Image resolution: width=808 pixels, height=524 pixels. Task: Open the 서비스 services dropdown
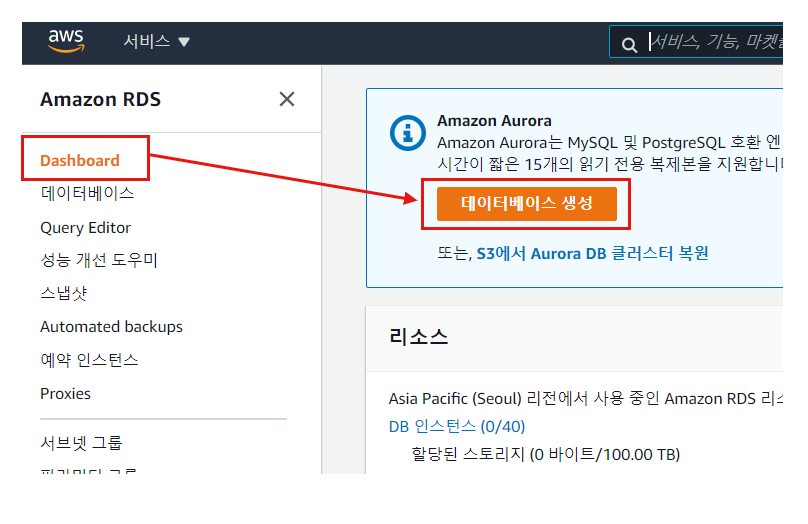click(156, 41)
